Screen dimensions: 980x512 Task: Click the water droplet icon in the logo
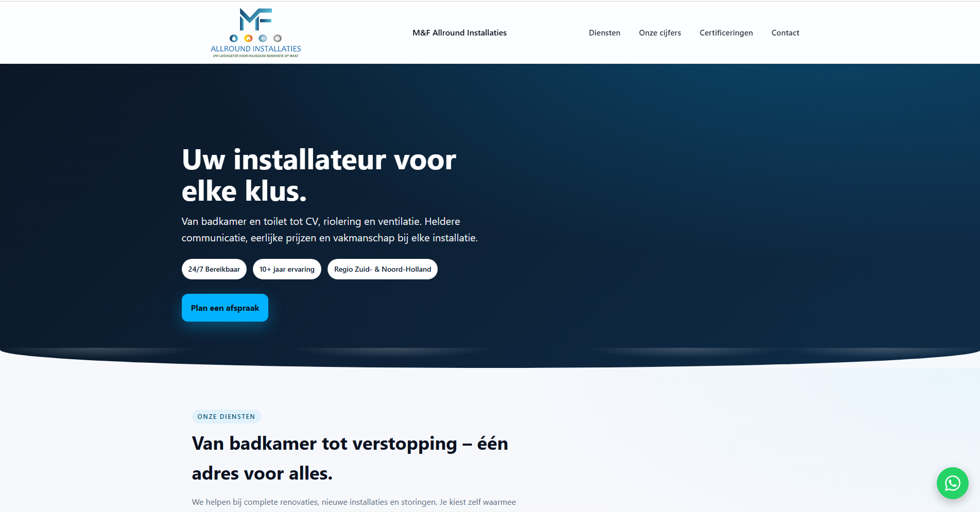click(x=234, y=38)
